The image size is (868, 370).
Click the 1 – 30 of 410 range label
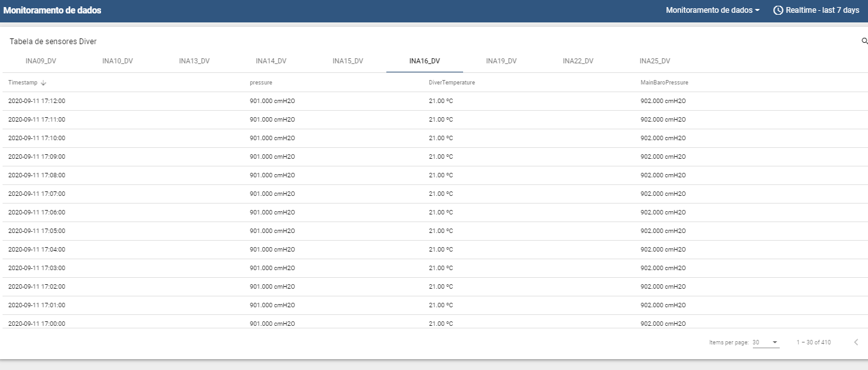point(814,342)
